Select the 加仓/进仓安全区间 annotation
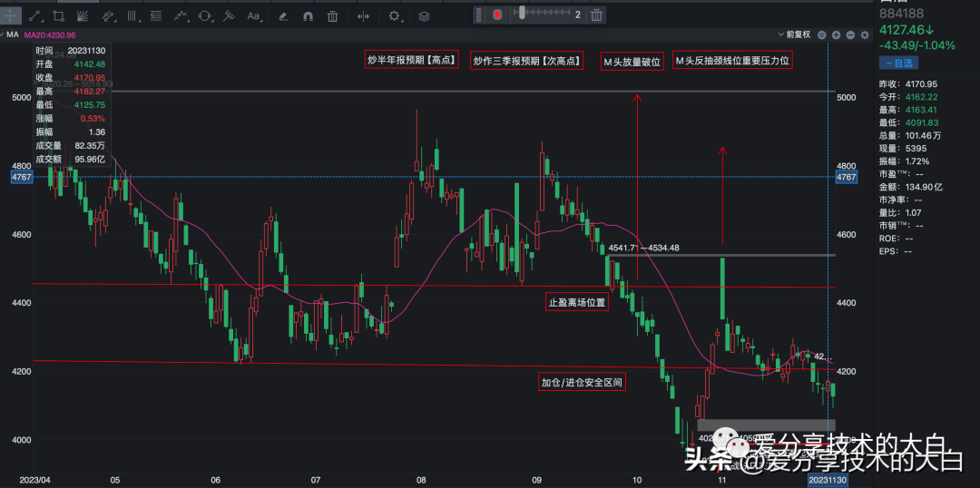980x488 pixels. click(x=582, y=381)
